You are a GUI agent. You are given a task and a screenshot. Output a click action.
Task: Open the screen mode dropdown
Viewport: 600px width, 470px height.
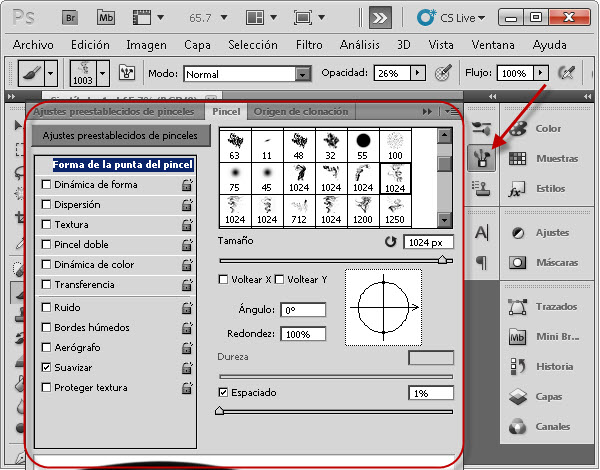(x=321, y=18)
